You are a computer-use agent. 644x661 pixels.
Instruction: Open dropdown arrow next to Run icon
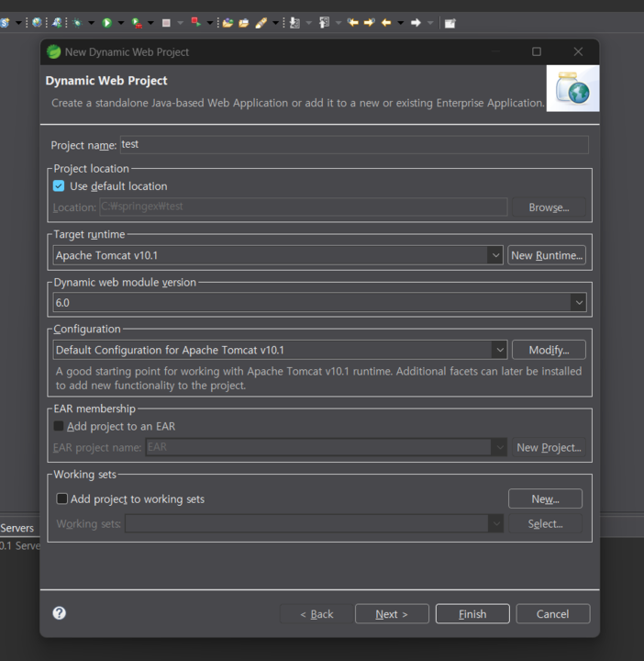[x=121, y=23]
